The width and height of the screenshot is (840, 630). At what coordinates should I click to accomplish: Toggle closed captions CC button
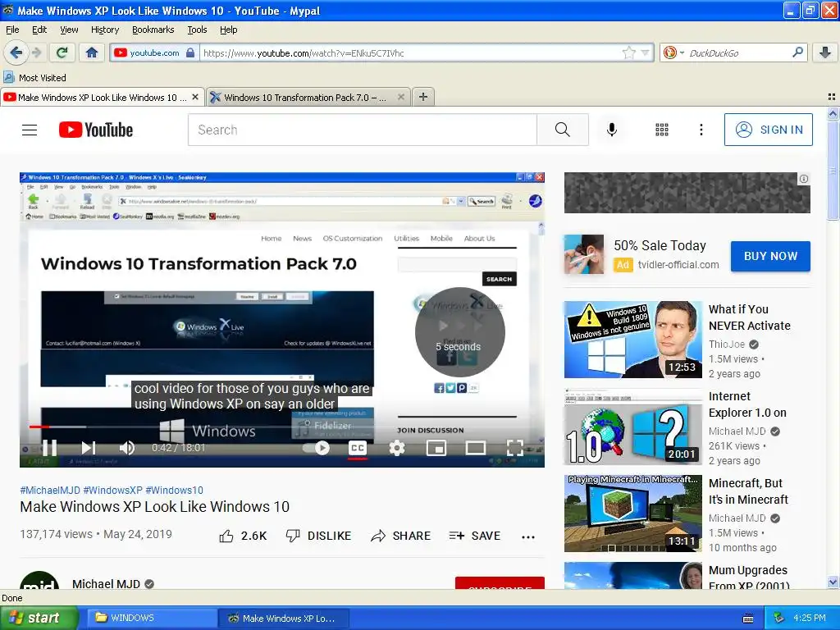click(x=358, y=447)
